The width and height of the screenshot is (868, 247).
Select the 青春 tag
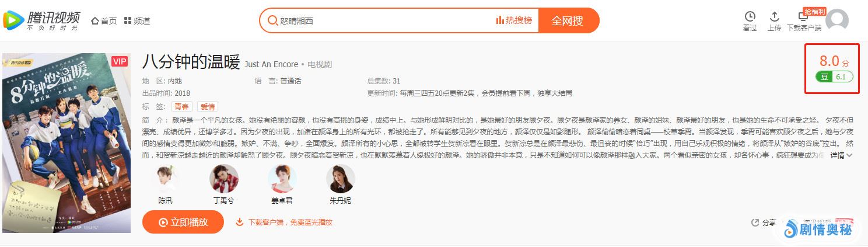click(x=181, y=106)
